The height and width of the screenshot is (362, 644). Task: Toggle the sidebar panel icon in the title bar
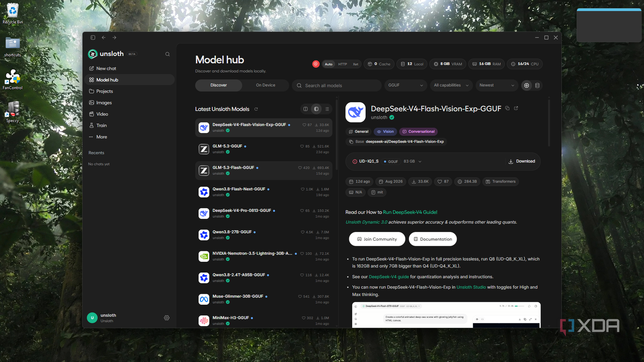pos(93,37)
